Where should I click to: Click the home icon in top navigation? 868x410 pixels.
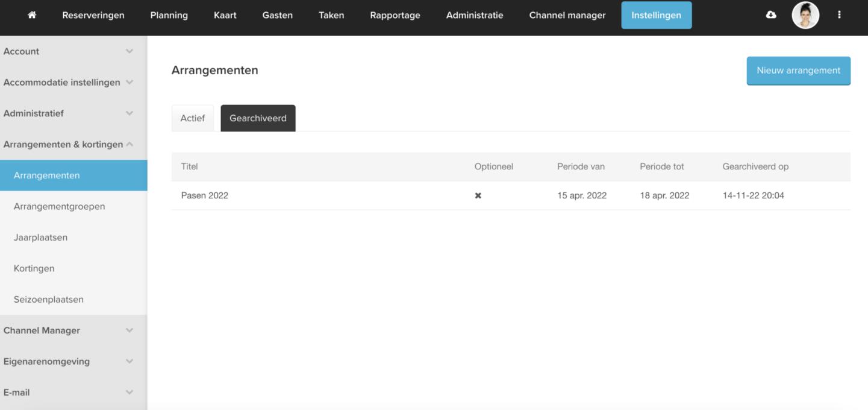(32, 15)
